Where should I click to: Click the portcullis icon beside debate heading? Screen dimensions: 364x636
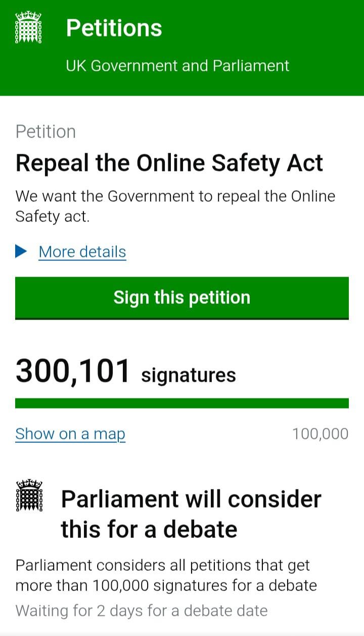point(29,495)
